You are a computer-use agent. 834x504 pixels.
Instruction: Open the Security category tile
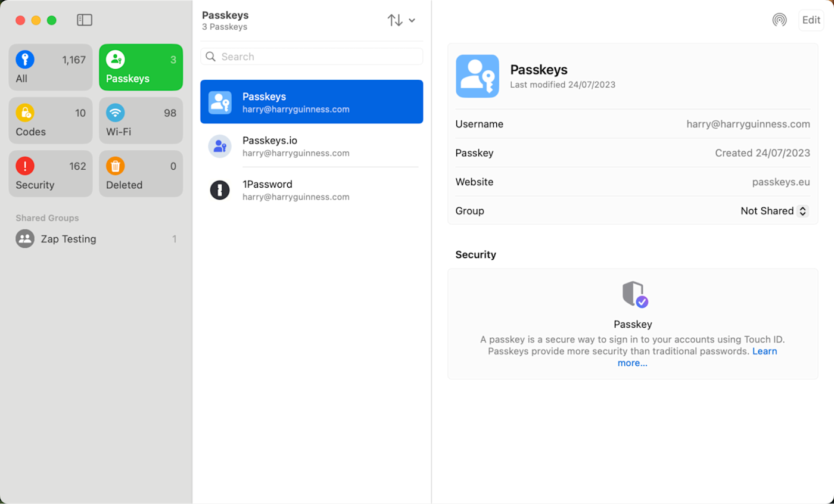[51, 173]
